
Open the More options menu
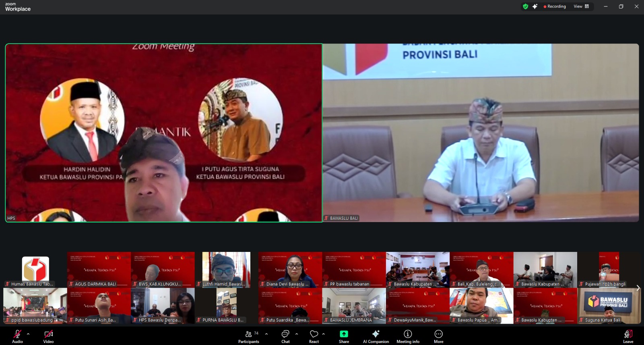point(438,336)
